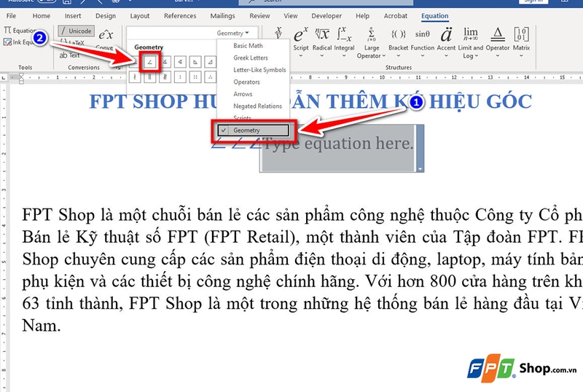This screenshot has width=583, height=392.
Task: Switch to the View tab
Action: pos(290,15)
